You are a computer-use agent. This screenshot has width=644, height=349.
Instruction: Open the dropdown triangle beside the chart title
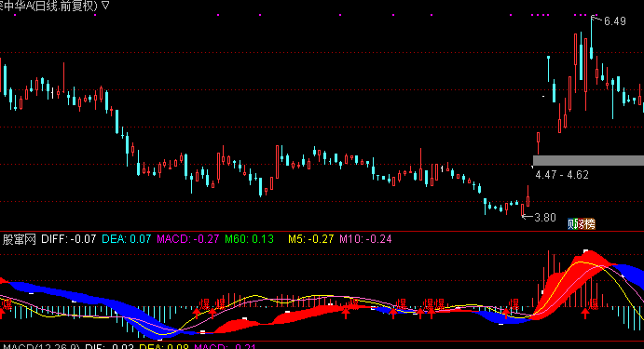(x=105, y=6)
